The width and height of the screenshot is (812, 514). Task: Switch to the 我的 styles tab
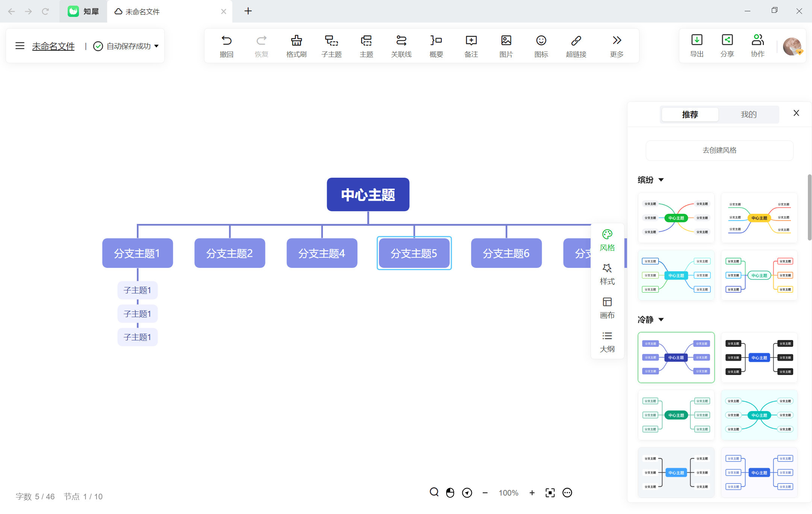click(x=748, y=114)
